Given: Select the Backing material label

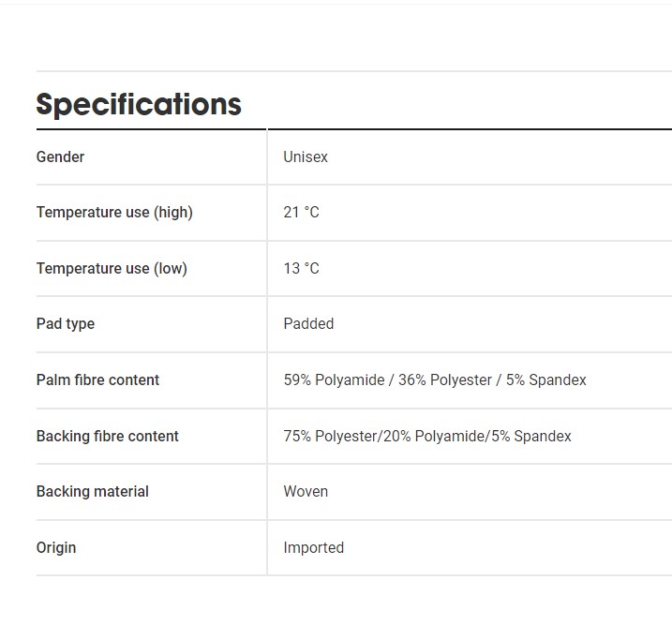Looking at the screenshot, I should [x=93, y=491].
